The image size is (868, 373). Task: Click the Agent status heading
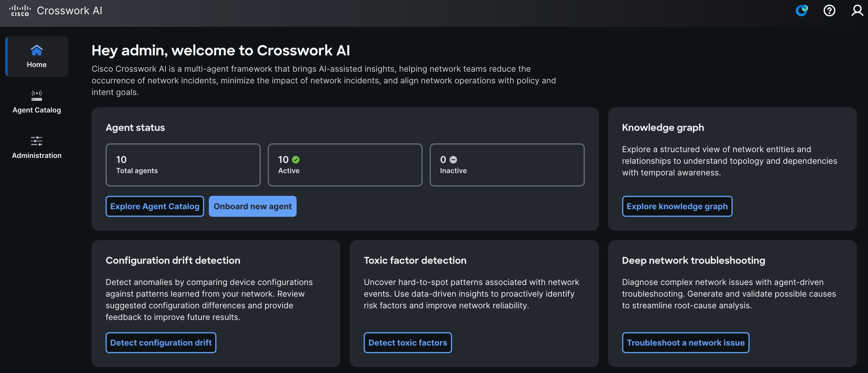135,128
